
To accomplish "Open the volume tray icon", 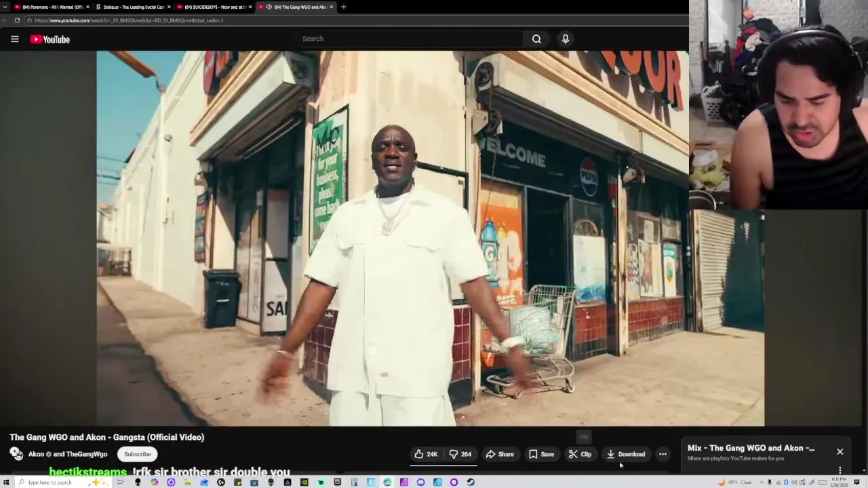I will coord(794,482).
